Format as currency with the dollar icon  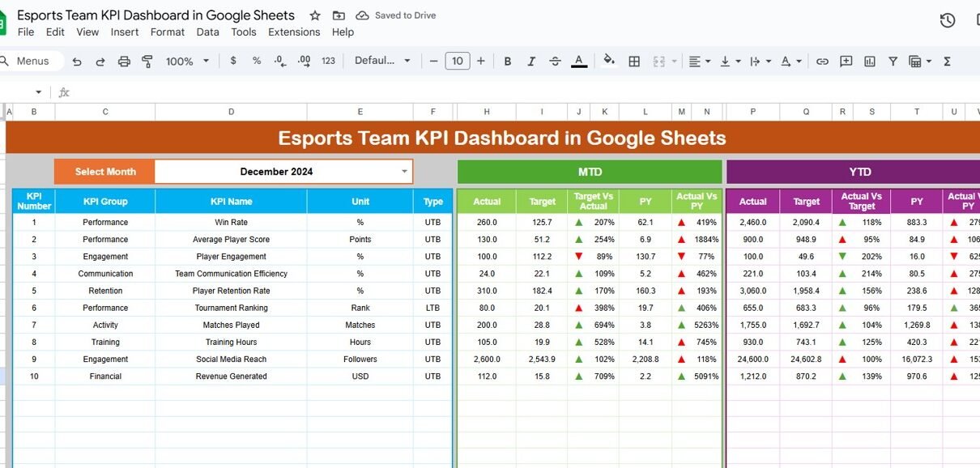point(233,61)
